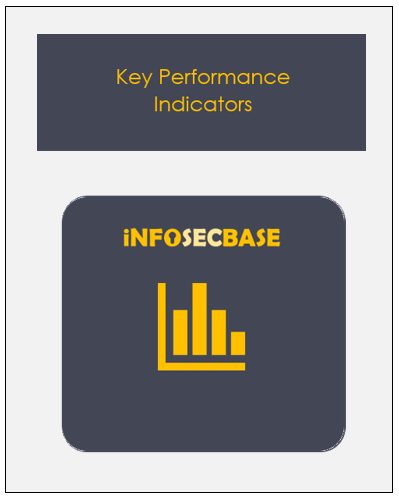The width and height of the screenshot is (399, 499).
Task: Click the yellow bar chart icon
Action: [201, 326]
